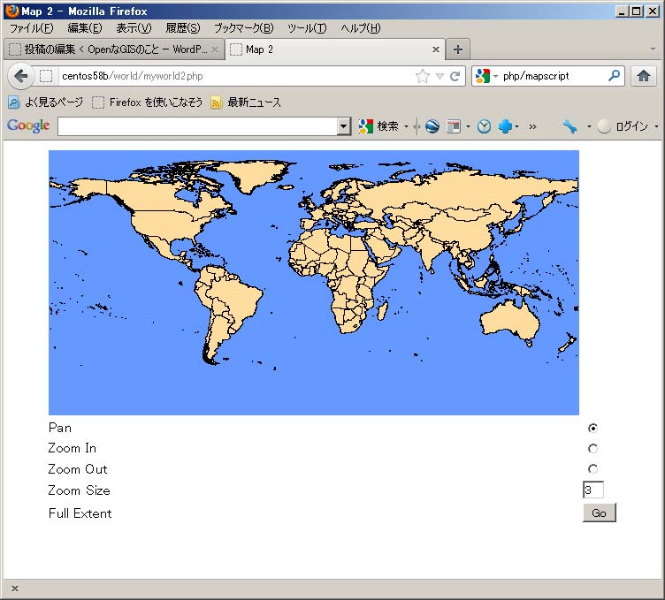The image size is (665, 600).
Task: Open a new tab with plus button
Action: (457, 49)
